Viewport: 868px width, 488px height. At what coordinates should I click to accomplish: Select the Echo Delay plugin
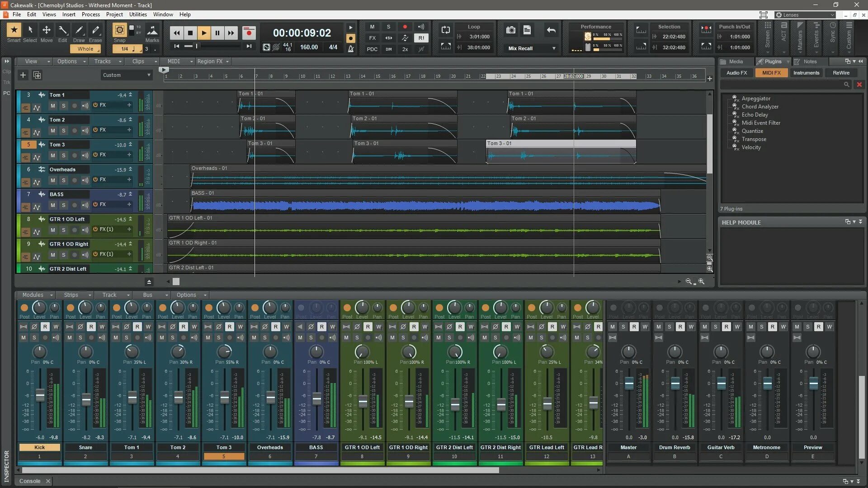(x=755, y=115)
